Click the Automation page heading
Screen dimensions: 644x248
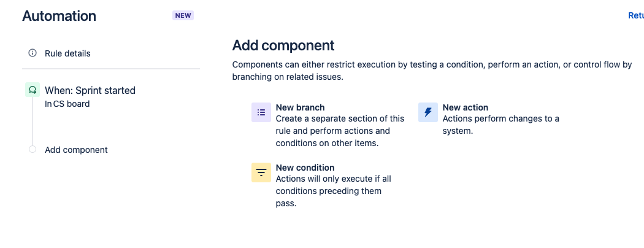coord(59,16)
